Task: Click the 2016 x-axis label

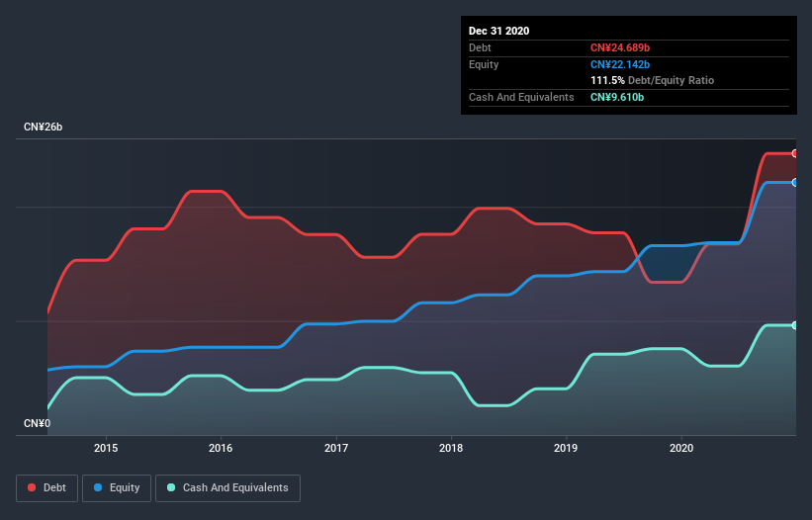Action: point(221,448)
